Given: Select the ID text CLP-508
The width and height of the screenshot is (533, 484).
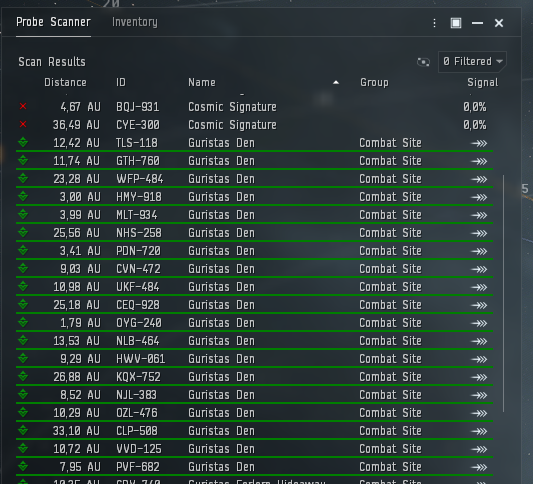Looking at the screenshot, I should [x=137, y=431].
